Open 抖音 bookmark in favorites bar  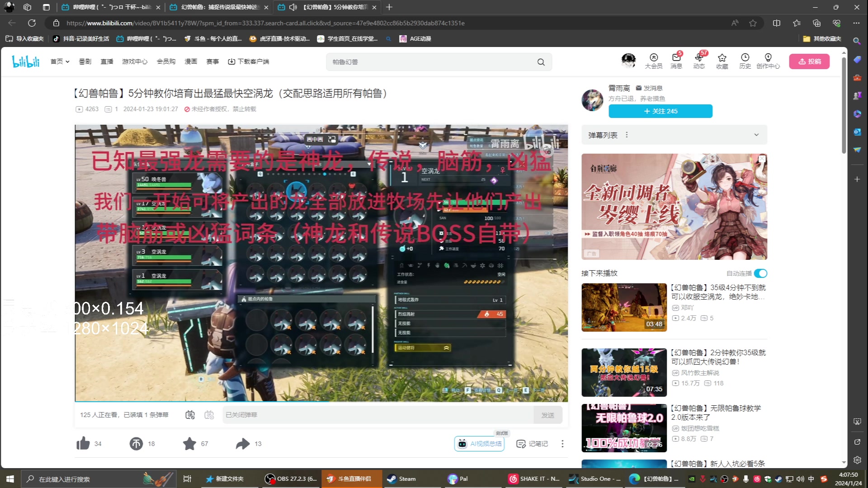tap(81, 39)
